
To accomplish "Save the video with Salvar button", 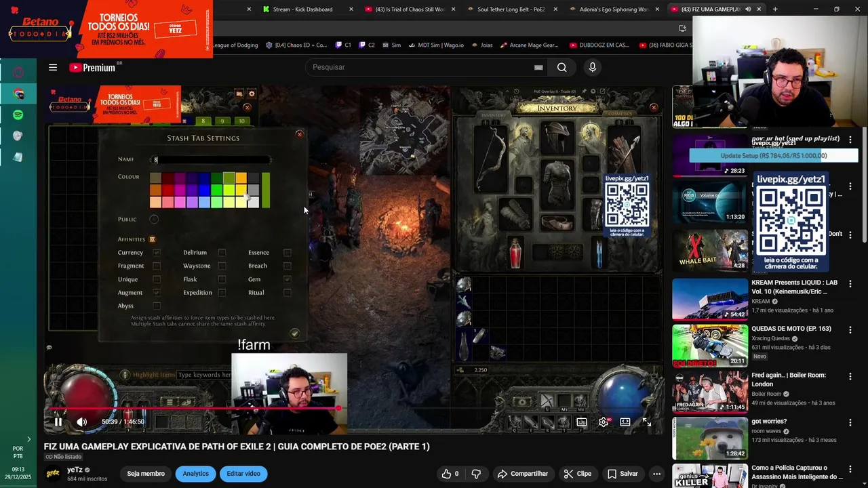I will pos(622,474).
